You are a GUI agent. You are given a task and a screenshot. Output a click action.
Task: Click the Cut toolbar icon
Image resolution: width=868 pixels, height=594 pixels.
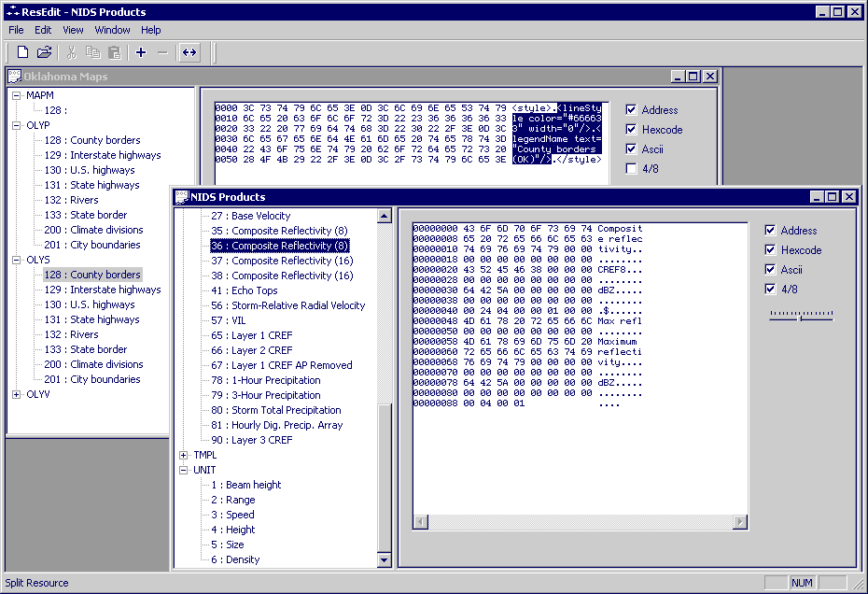70,52
